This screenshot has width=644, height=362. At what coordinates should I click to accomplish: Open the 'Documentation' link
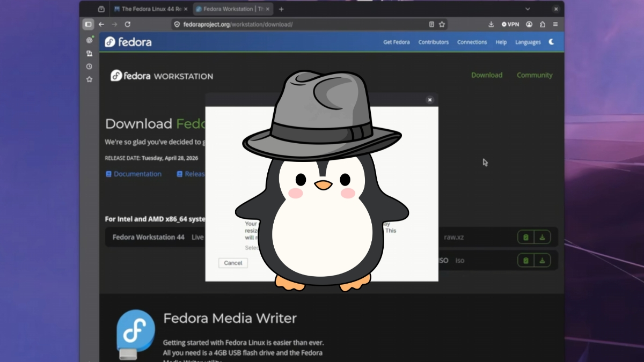(134, 174)
